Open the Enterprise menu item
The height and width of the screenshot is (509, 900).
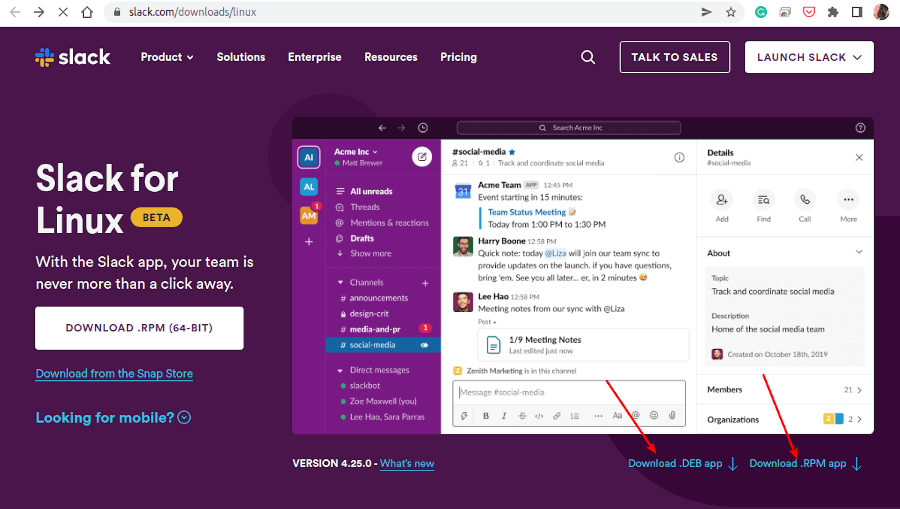tap(314, 57)
